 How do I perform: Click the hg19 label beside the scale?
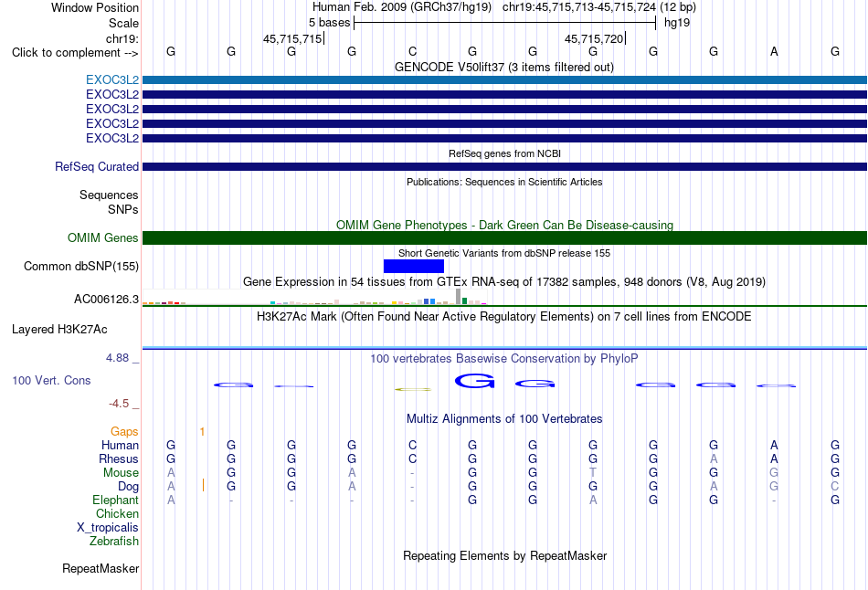677,23
